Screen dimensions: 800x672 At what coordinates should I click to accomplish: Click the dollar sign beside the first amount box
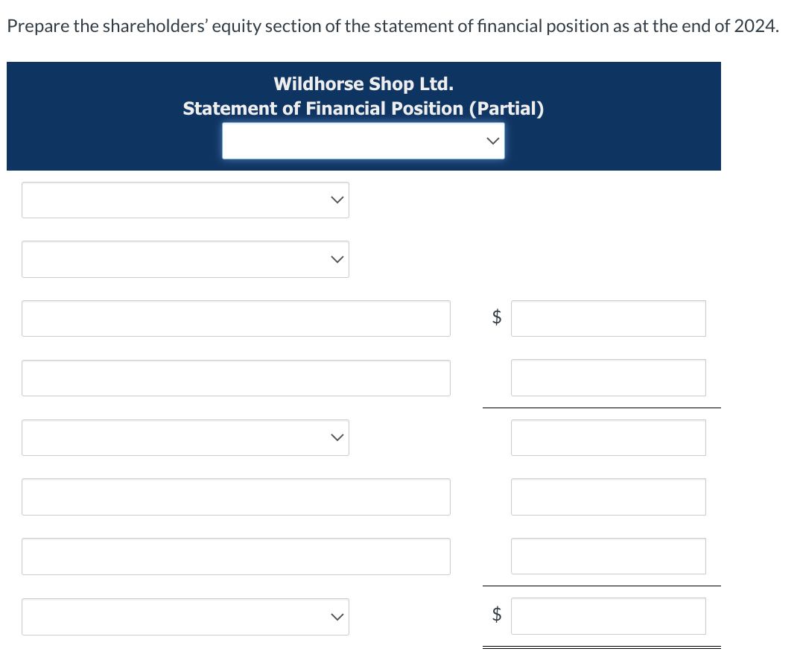pyautogui.click(x=497, y=318)
